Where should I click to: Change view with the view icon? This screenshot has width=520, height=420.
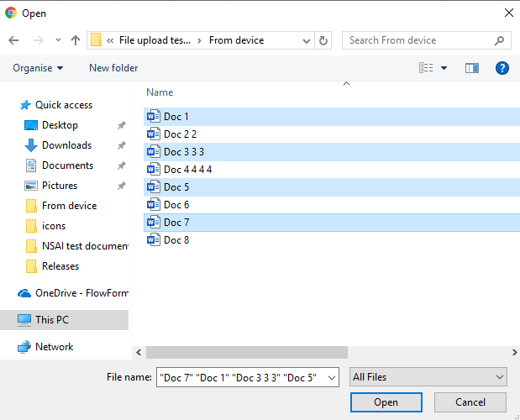426,68
